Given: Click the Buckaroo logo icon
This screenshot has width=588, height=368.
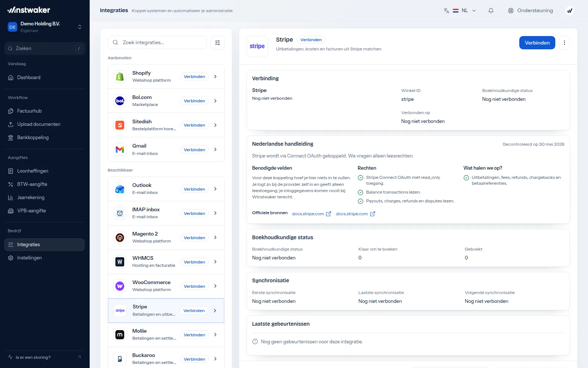Looking at the screenshot, I should (x=120, y=359).
